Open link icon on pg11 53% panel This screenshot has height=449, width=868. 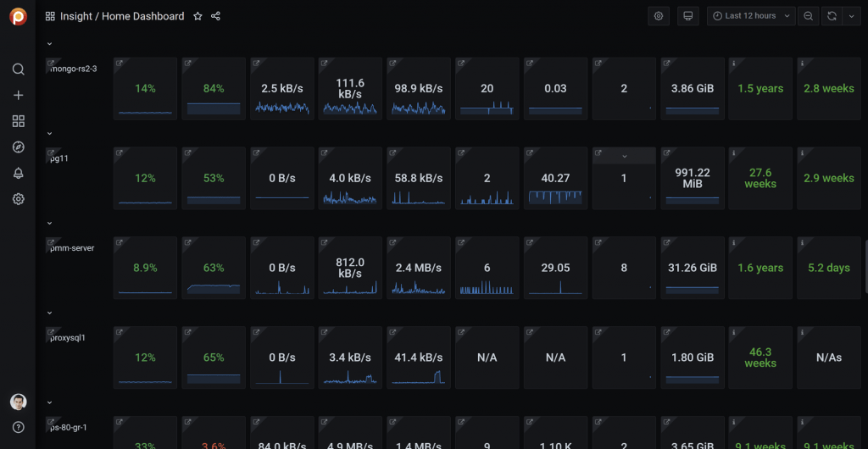187,152
